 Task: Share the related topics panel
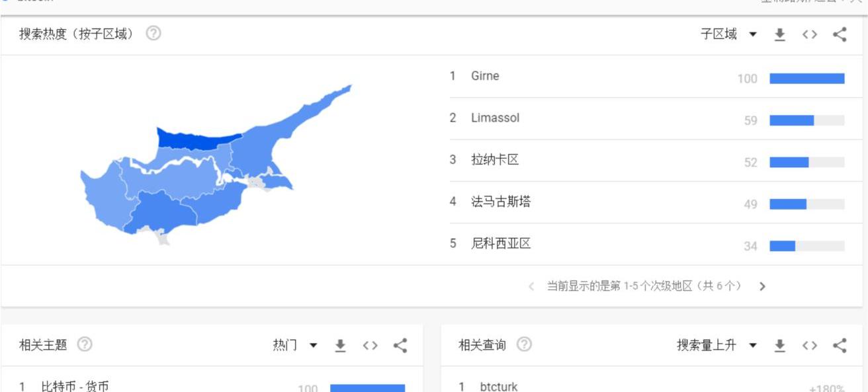tap(400, 345)
